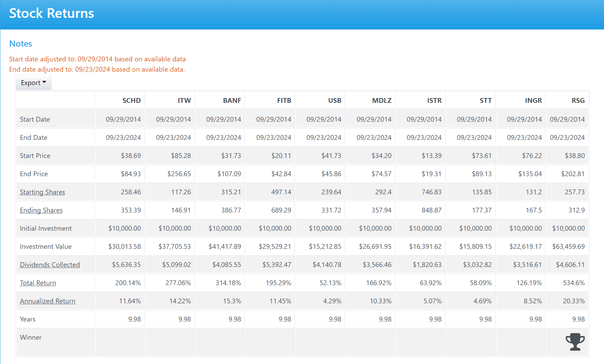Click the Total Return row label
The height and width of the screenshot is (364, 604).
(x=38, y=283)
